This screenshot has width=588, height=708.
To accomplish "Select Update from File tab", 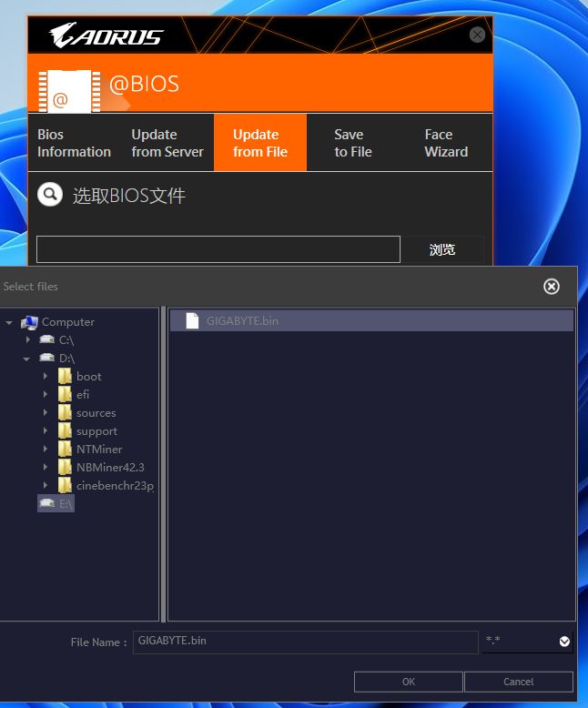I will pyautogui.click(x=260, y=143).
